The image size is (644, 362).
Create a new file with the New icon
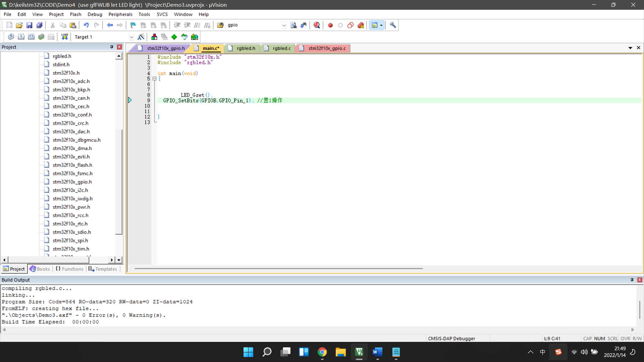[x=9, y=25]
